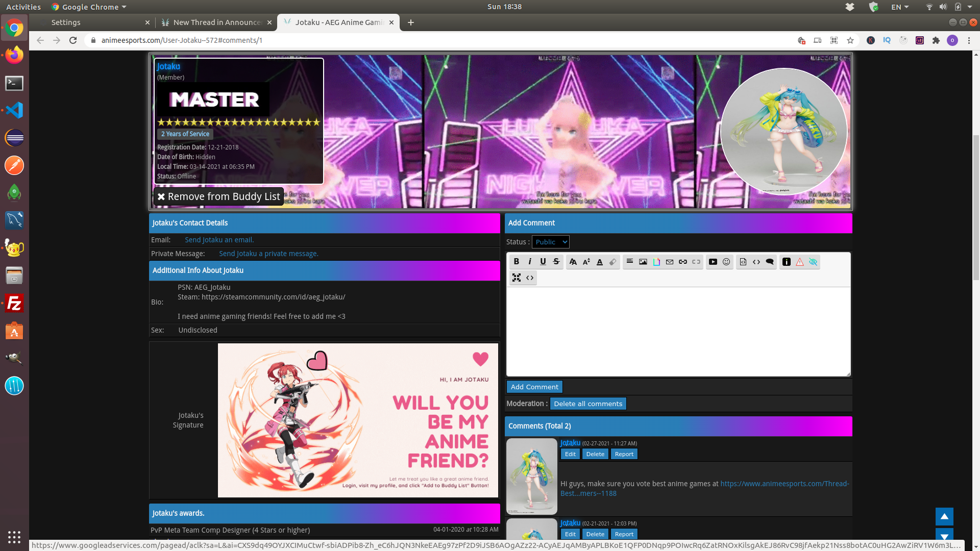
Task: Click the scroll-to-bottom arrow button
Action: pos(944,535)
